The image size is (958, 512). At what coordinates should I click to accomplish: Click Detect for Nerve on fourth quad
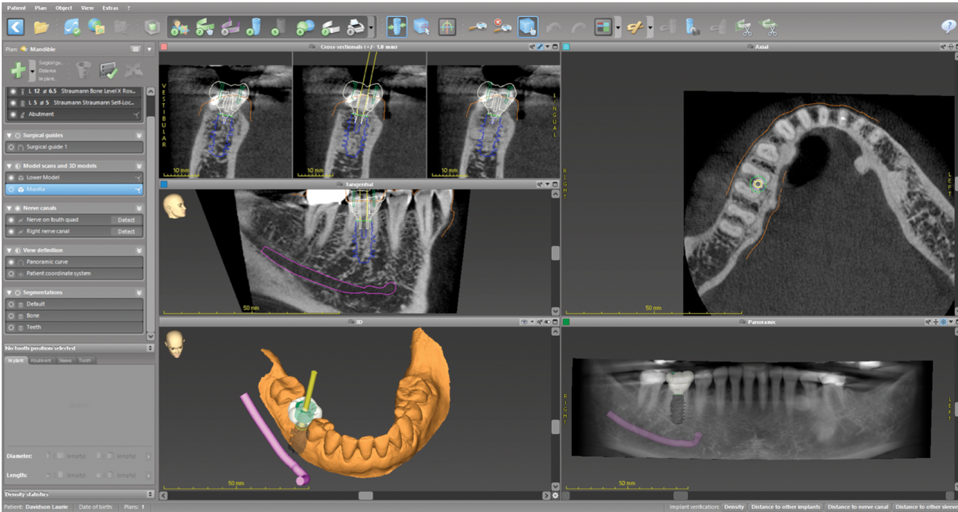(x=126, y=219)
